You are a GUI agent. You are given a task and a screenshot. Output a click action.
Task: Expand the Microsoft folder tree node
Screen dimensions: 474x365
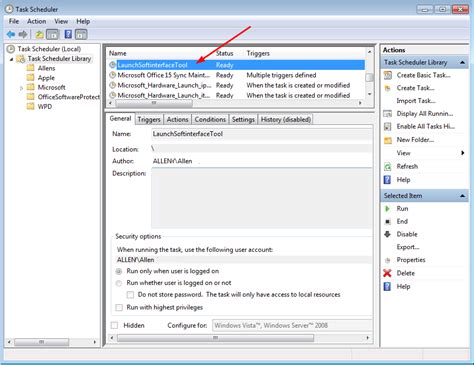click(x=21, y=88)
